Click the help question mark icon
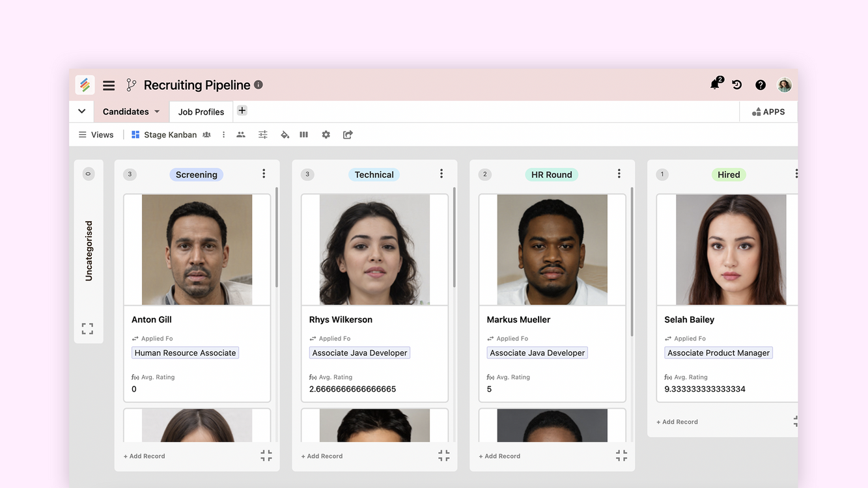This screenshot has height=488, width=868. point(760,85)
